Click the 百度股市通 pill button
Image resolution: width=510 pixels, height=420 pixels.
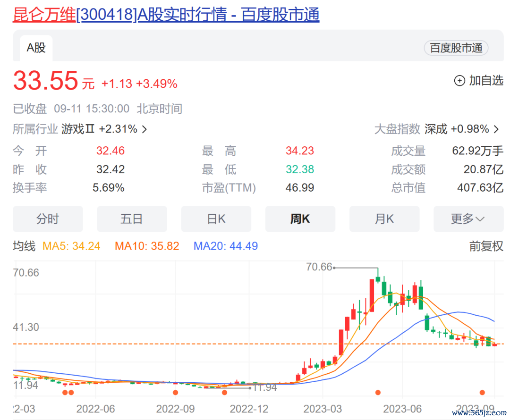(x=456, y=48)
